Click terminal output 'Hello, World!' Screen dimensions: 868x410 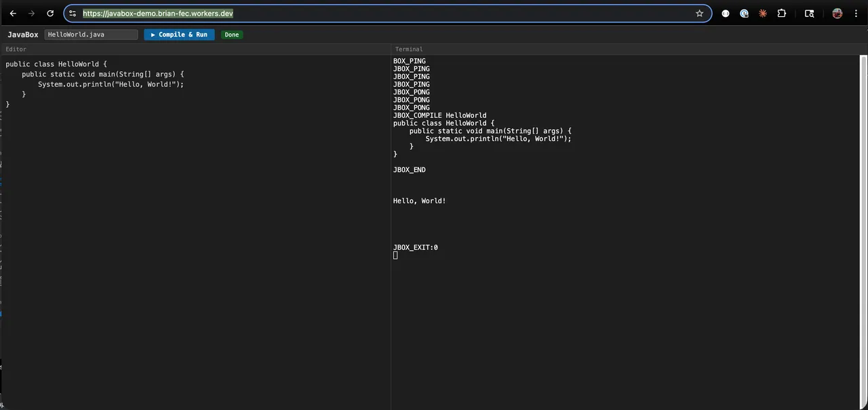coord(420,201)
